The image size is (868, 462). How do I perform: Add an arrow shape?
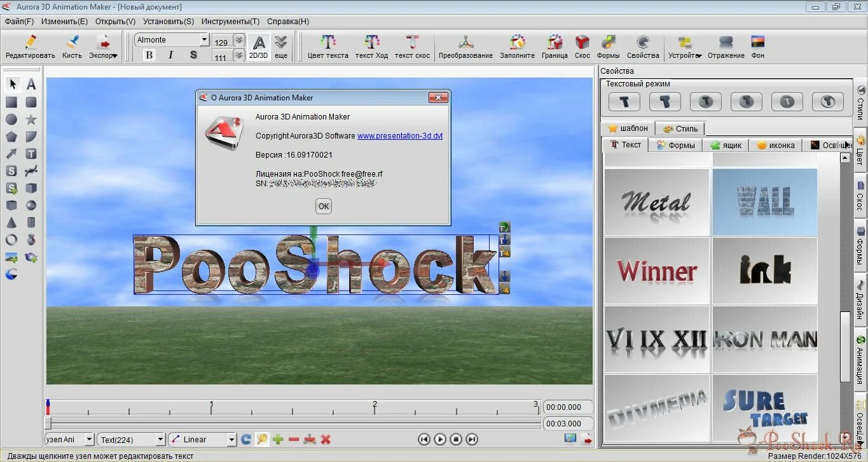11,154
